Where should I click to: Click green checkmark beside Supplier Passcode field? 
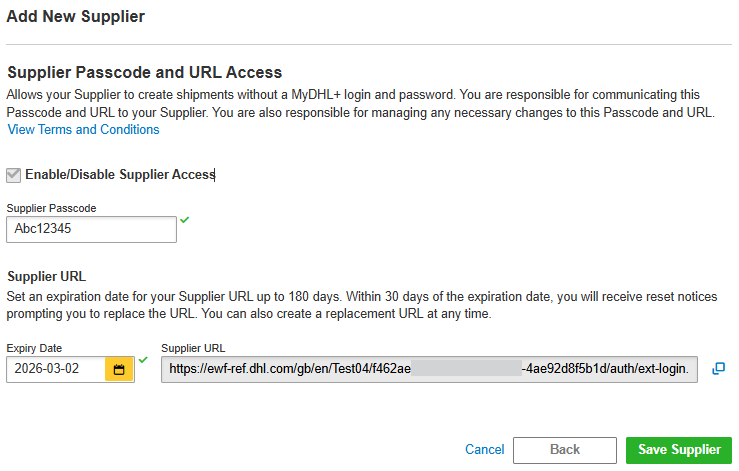pyautogui.click(x=184, y=220)
